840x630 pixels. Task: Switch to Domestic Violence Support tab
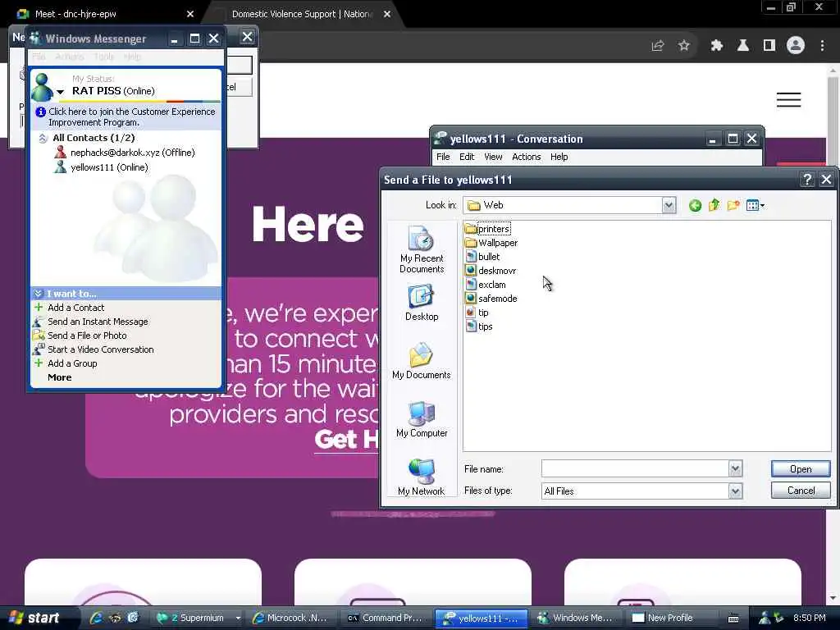tap(303, 14)
